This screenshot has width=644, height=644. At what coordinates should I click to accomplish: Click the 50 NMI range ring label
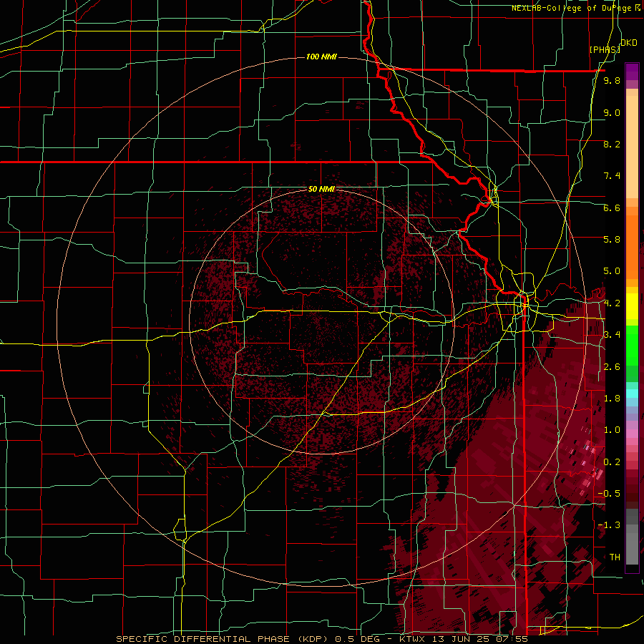[x=321, y=190]
